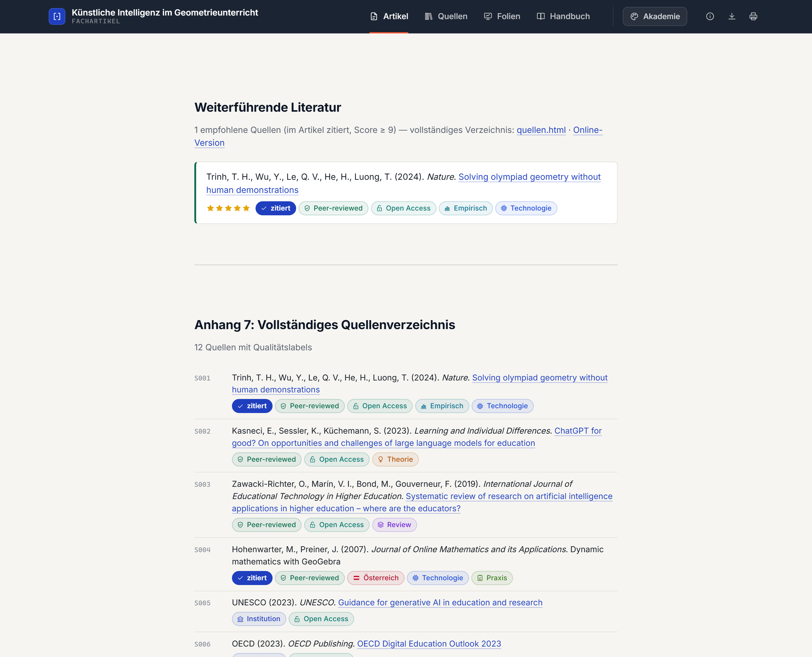Click the zitiert badge of source S004
The width and height of the screenshot is (812, 657).
pyautogui.click(x=252, y=578)
